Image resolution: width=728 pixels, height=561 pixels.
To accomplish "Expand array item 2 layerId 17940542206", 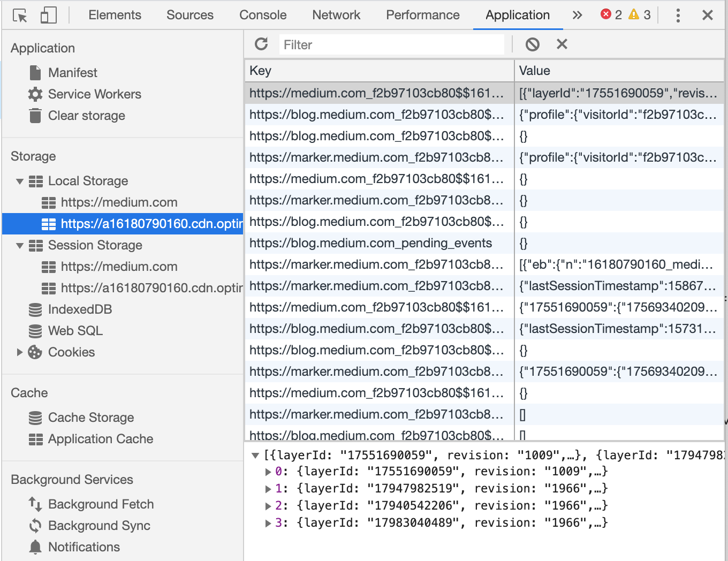I will click(268, 506).
